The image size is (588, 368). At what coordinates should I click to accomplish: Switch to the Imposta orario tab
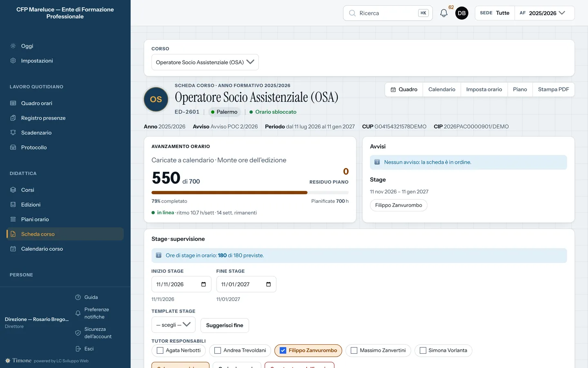click(484, 90)
